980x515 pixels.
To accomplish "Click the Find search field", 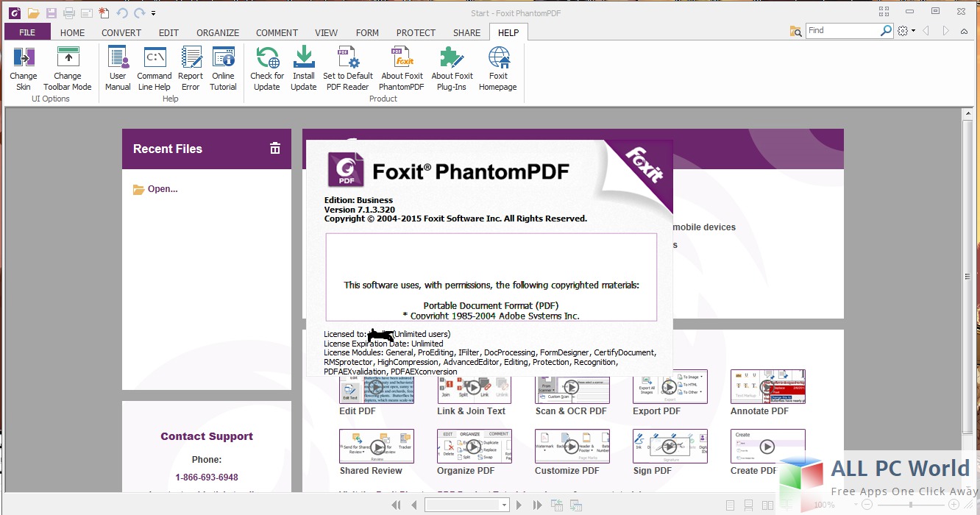I will pos(842,31).
